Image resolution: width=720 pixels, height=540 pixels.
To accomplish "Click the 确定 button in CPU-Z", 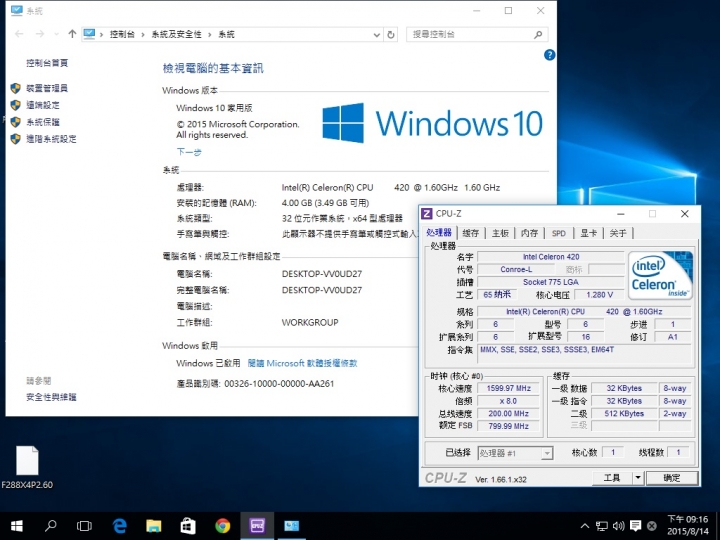I will [x=672, y=478].
